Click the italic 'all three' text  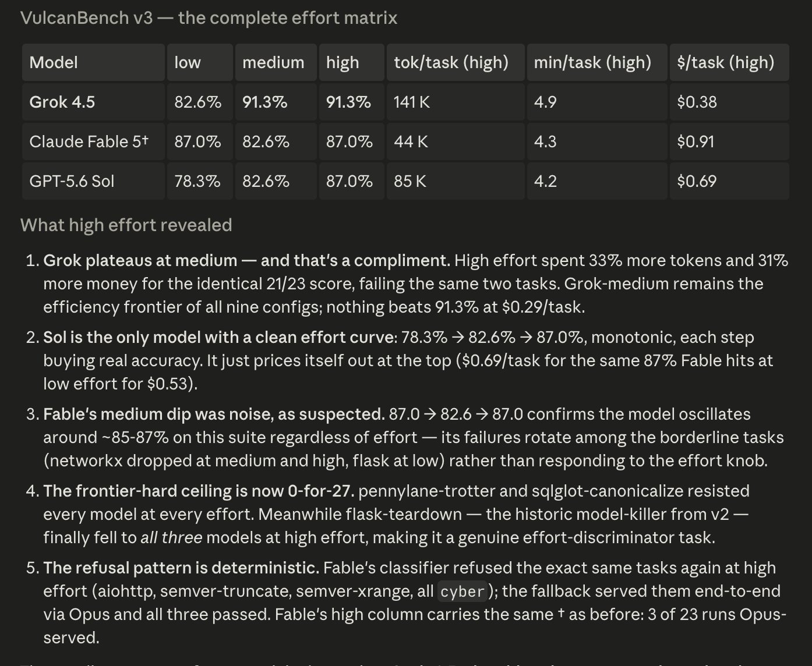pos(171,537)
